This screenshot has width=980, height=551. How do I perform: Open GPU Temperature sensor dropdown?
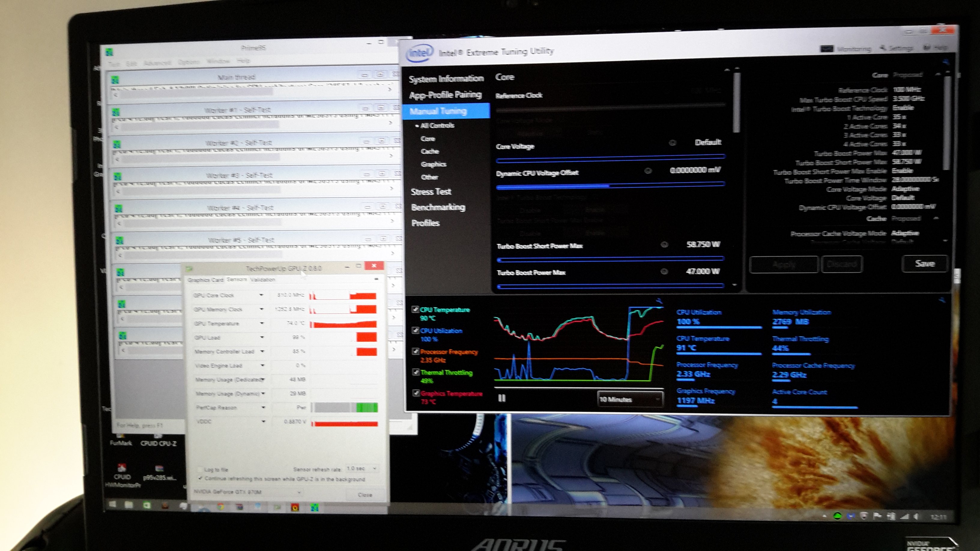pyautogui.click(x=262, y=323)
